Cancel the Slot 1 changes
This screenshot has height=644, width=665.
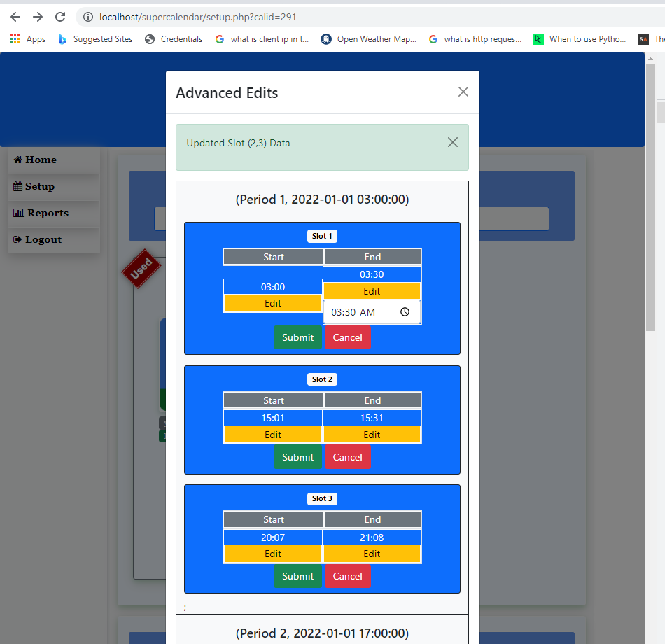click(x=347, y=337)
